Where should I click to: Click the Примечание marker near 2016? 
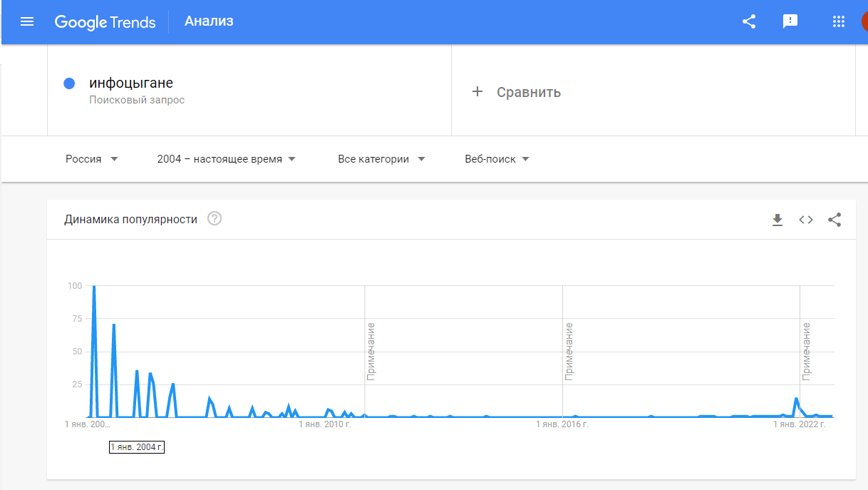(x=569, y=351)
